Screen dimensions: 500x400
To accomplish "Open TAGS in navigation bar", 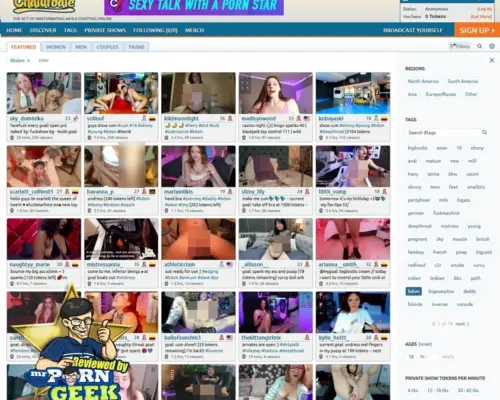I will tap(70, 30).
